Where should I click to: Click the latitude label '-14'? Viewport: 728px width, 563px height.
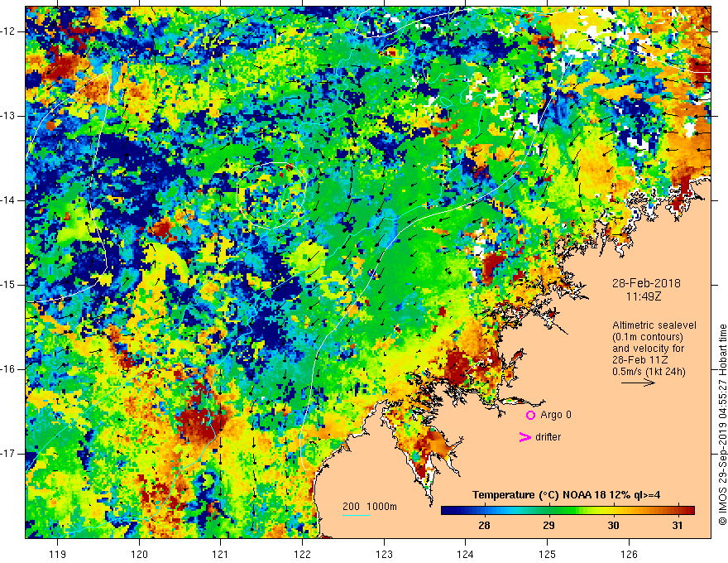pyautogui.click(x=8, y=200)
